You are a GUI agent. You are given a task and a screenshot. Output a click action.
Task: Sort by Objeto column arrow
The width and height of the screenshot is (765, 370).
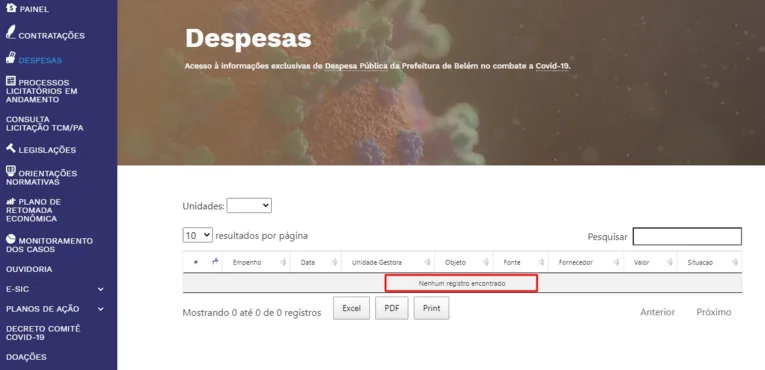point(486,262)
